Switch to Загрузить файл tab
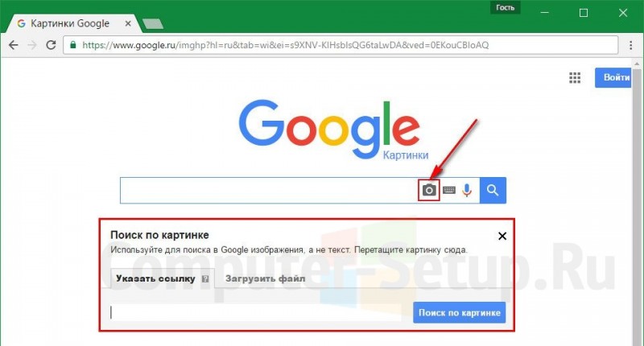Image resolution: width=644 pixels, height=346 pixels. point(266,278)
